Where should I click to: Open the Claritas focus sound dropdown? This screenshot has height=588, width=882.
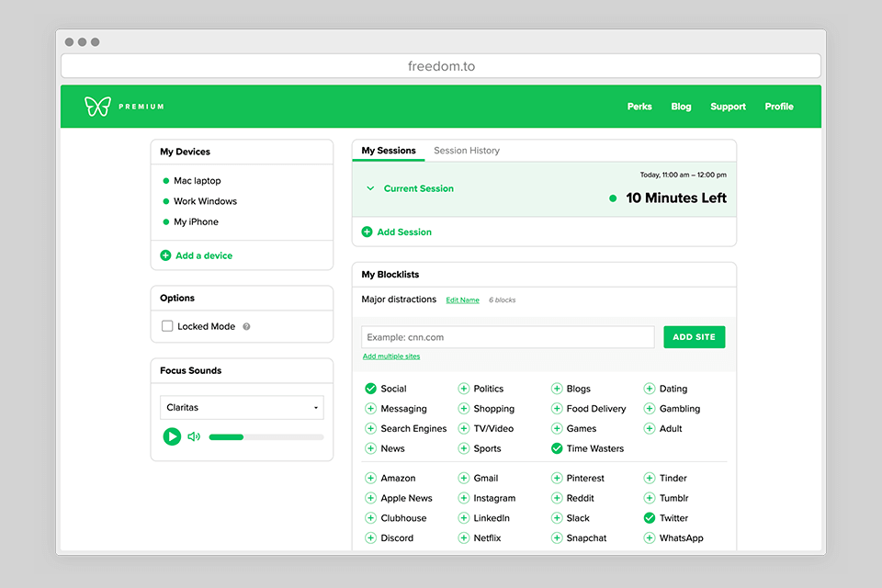[242, 407]
